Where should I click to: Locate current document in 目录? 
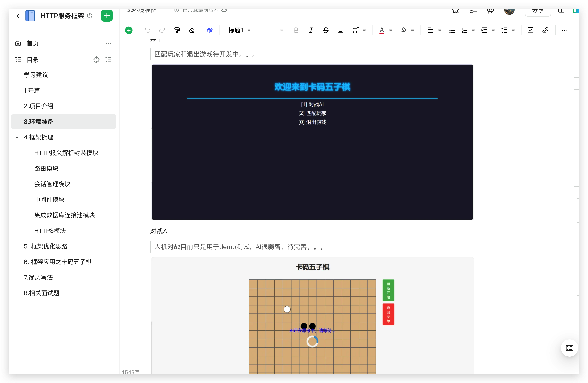[96, 60]
